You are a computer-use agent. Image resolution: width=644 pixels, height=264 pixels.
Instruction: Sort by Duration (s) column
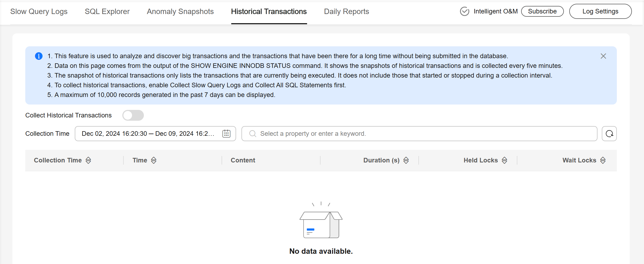coord(406,160)
